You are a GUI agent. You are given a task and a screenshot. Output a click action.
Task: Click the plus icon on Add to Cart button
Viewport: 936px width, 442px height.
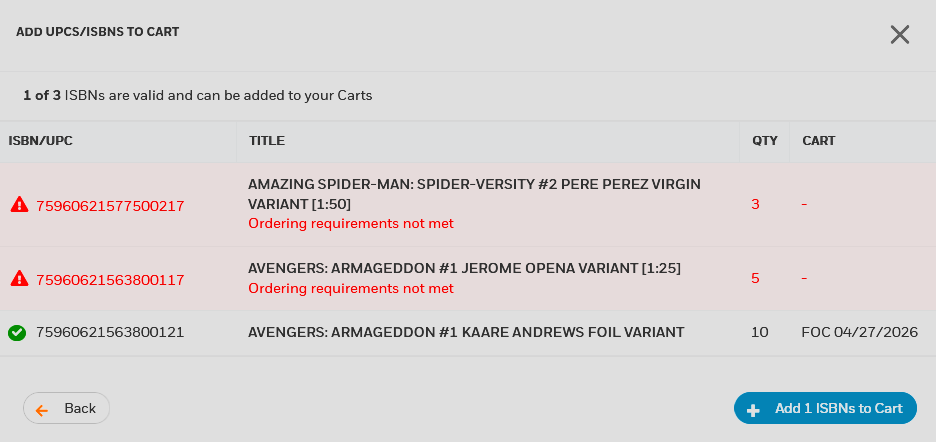tap(753, 410)
